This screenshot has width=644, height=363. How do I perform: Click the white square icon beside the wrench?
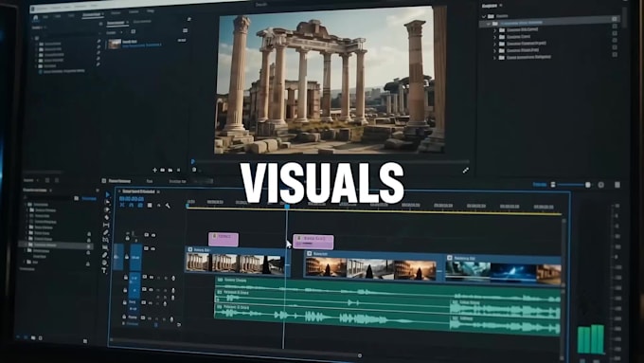coord(150,205)
